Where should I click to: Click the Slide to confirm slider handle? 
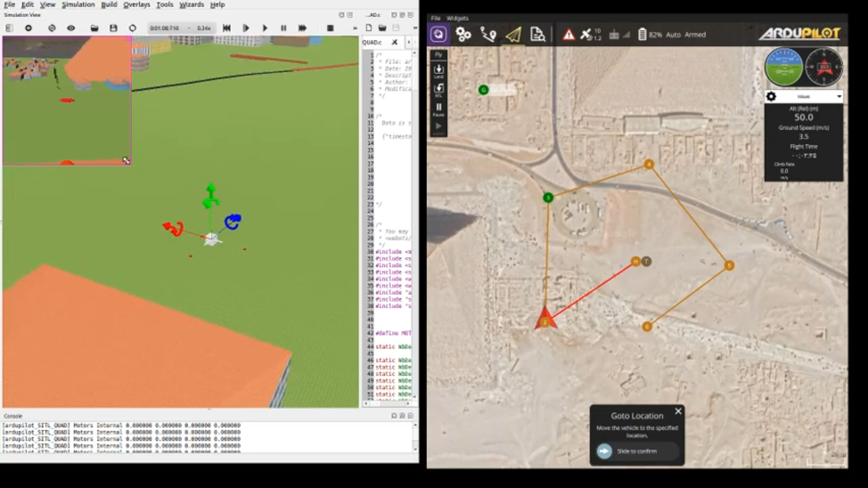[x=604, y=451]
